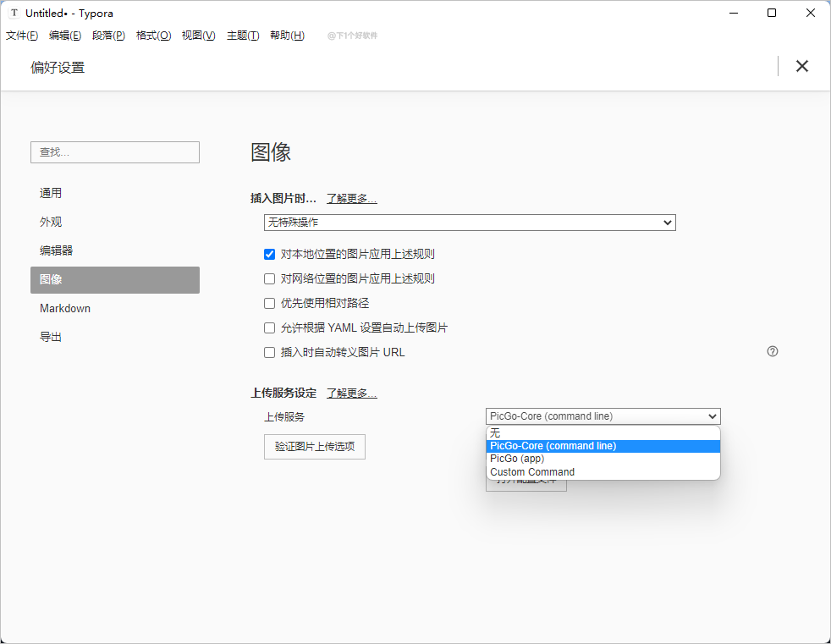The image size is (831, 644).
Task: Collapse the upload service dropdown
Action: pos(603,416)
